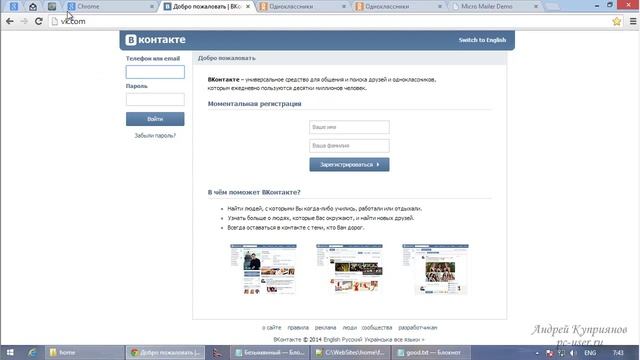Switch to the Micro Mailer Demo tab
640x360 pixels.
pyautogui.click(x=494, y=7)
